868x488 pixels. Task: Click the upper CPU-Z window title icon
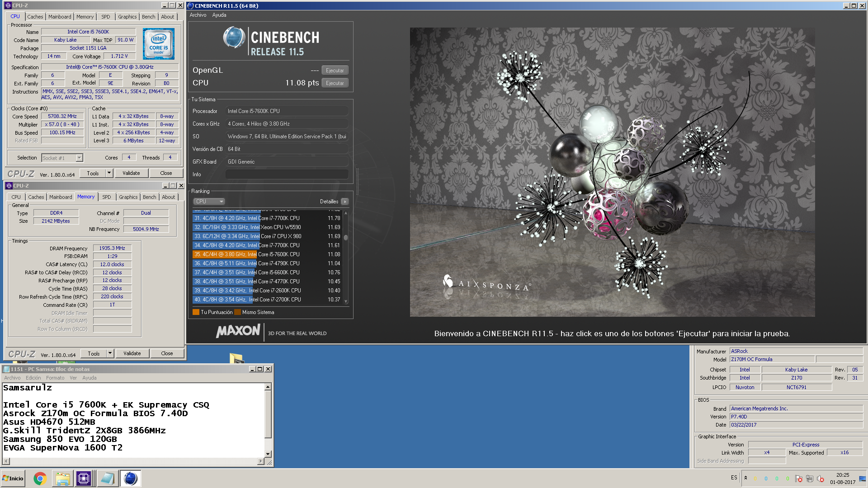(9, 5)
